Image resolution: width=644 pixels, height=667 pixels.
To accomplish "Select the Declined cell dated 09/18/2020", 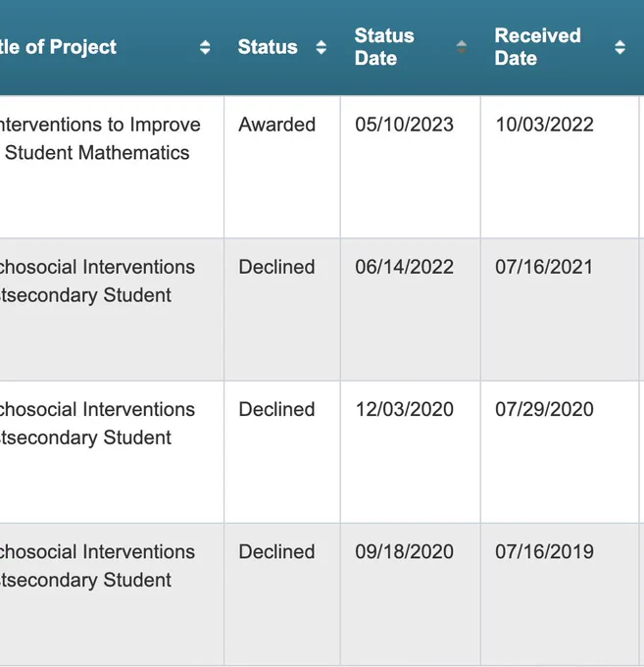I will pyautogui.click(x=276, y=551).
